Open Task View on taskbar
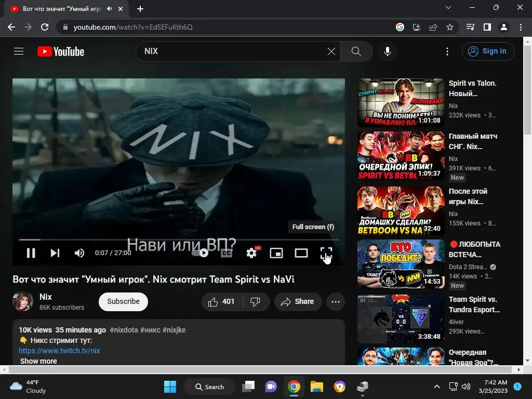Screen dimensions: 532x399 (x=248, y=387)
